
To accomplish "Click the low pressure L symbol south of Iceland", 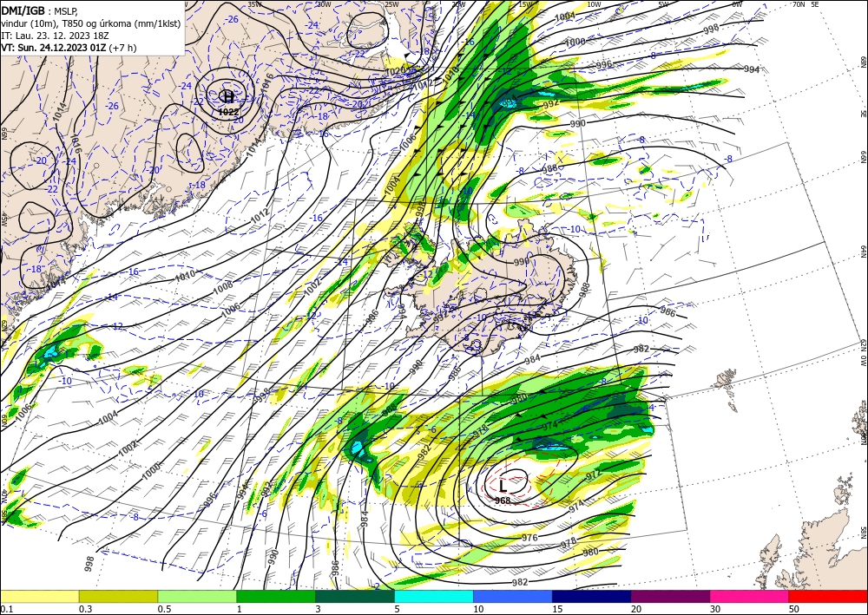I will [x=503, y=486].
